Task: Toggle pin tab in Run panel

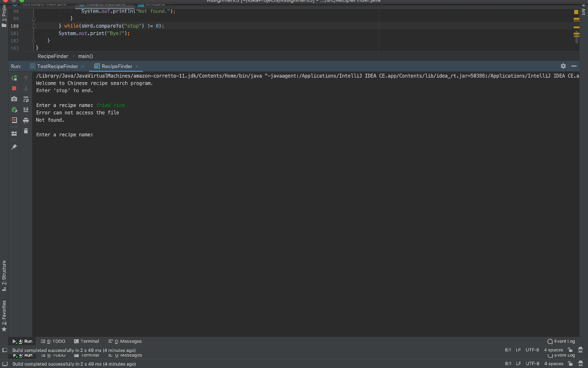Action: 14,147
